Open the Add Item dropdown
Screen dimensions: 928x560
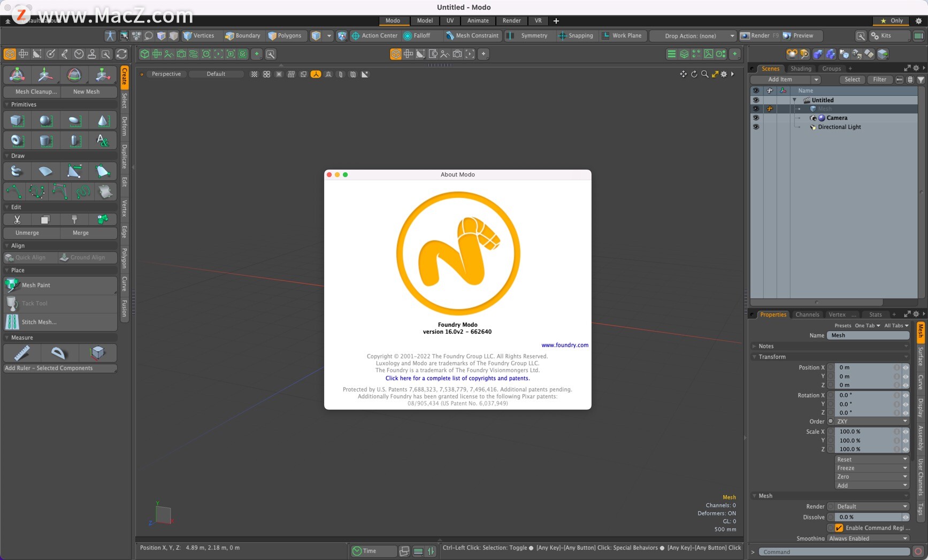[786, 80]
